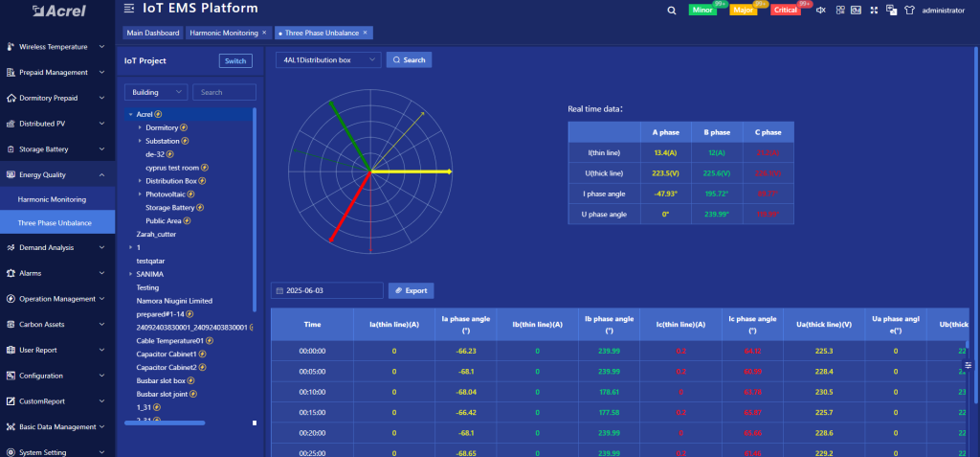Open the language translation icon
This screenshot has width=980, height=457.
click(x=891, y=10)
